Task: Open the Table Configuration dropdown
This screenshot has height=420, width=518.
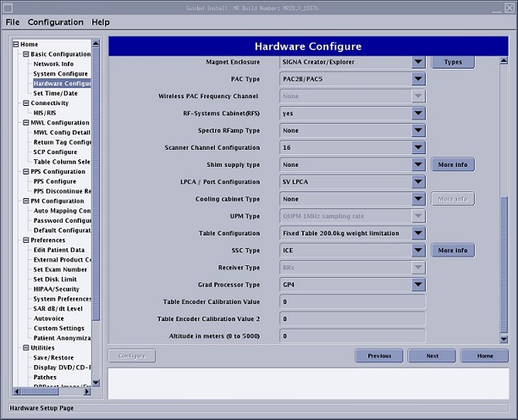Action: (x=418, y=233)
